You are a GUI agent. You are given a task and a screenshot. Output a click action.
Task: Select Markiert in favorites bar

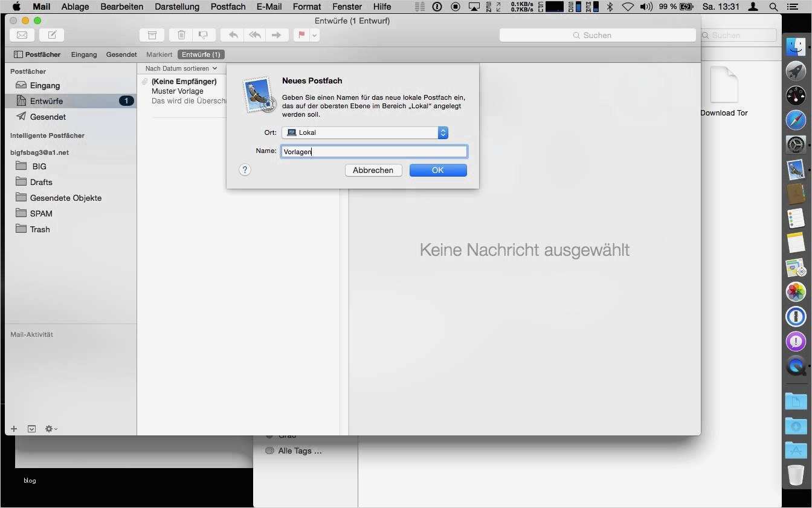pos(159,54)
